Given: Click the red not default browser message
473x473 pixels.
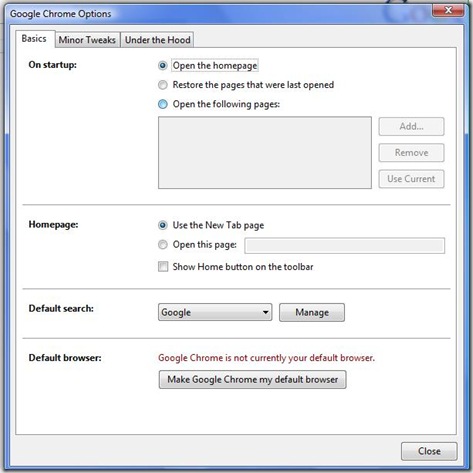Looking at the screenshot, I should tap(267, 358).
